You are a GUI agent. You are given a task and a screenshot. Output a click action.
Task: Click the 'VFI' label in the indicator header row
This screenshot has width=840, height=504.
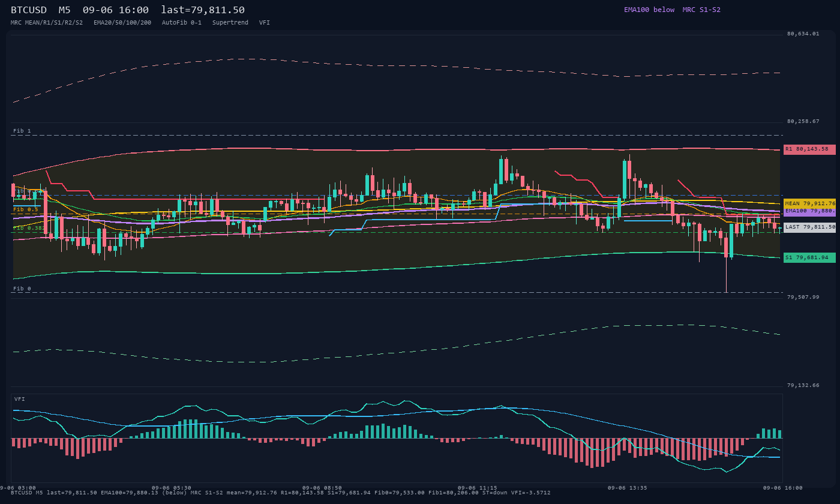265,22
